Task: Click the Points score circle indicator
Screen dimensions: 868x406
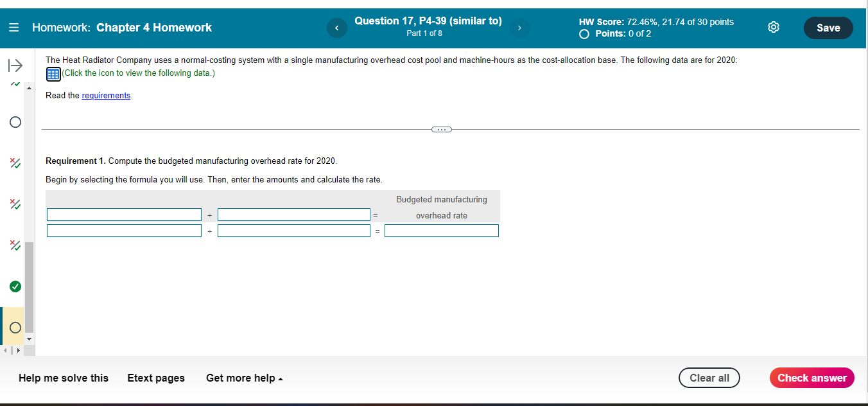Action: point(584,33)
